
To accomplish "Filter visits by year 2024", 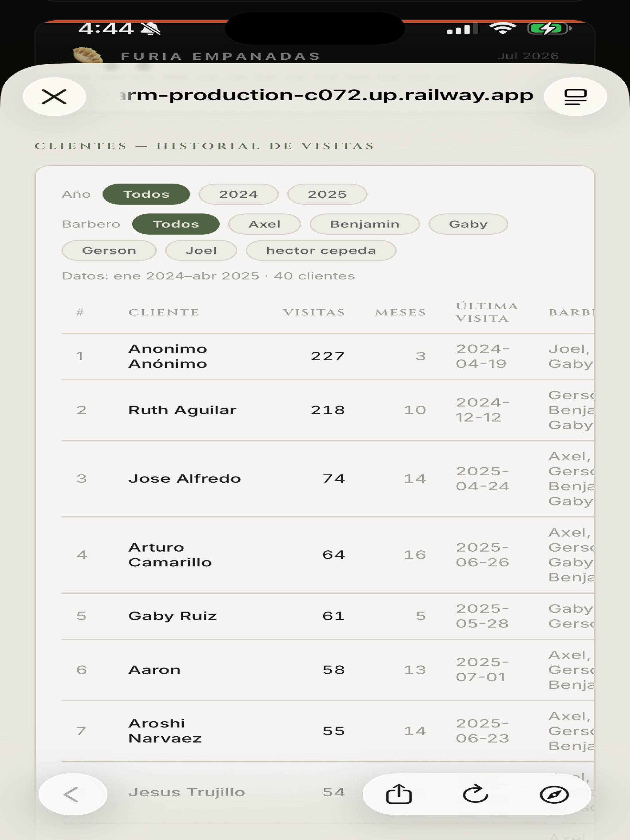I will (239, 194).
